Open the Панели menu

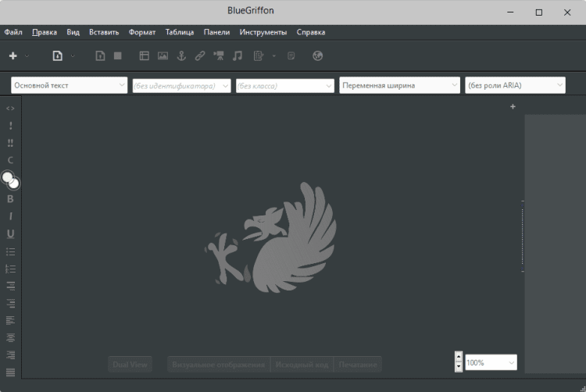[216, 32]
